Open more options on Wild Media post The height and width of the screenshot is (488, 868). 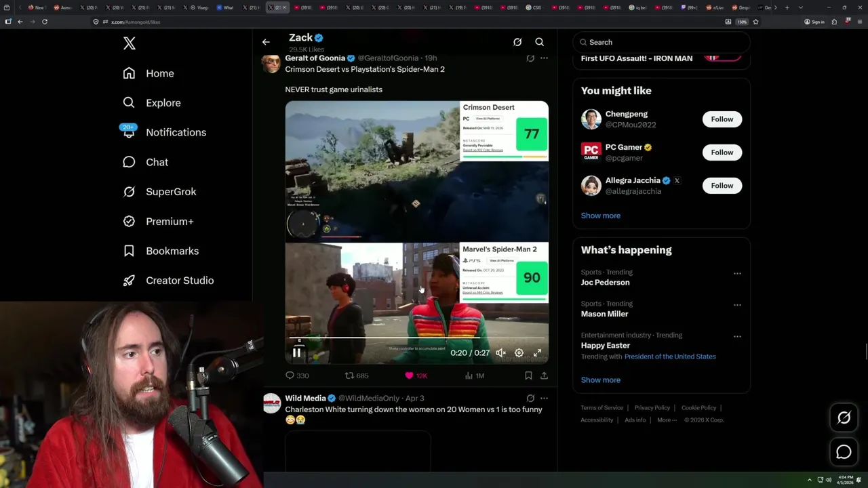point(544,399)
